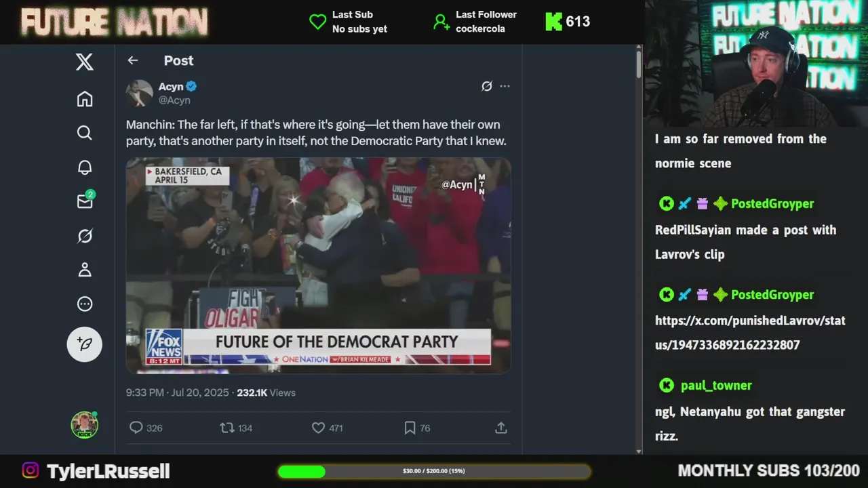Viewport: 868px width, 488px height.
Task: Open Profile person icon
Action: click(84, 270)
